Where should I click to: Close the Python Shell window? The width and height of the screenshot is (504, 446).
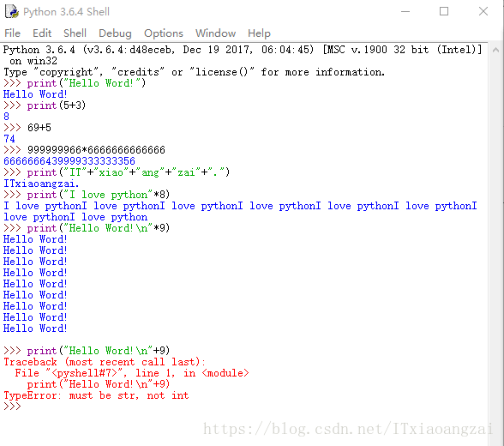click(x=483, y=11)
